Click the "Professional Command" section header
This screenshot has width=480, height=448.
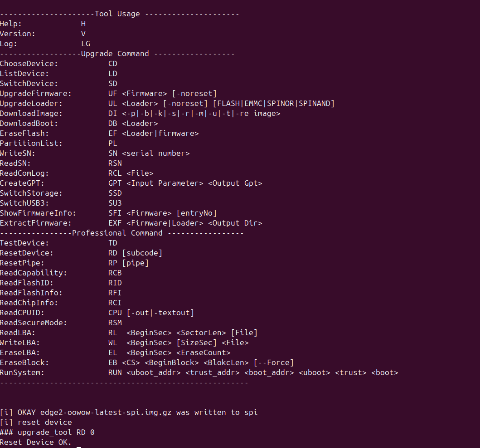117,233
